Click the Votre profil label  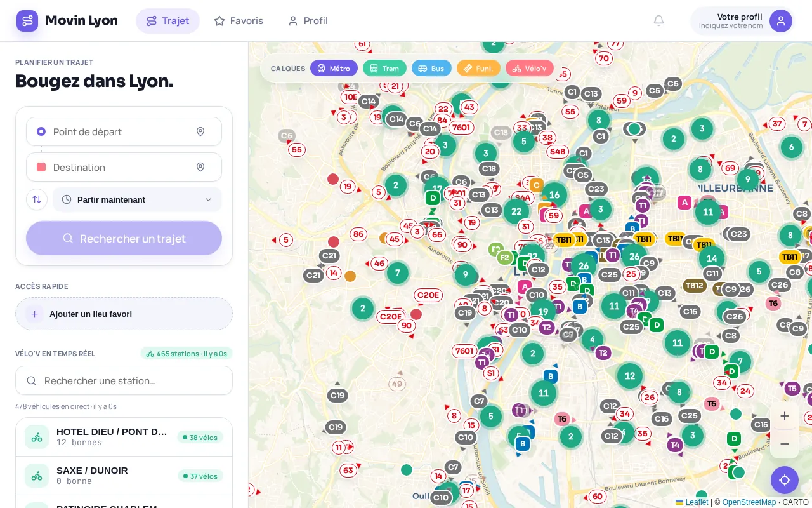740,17
